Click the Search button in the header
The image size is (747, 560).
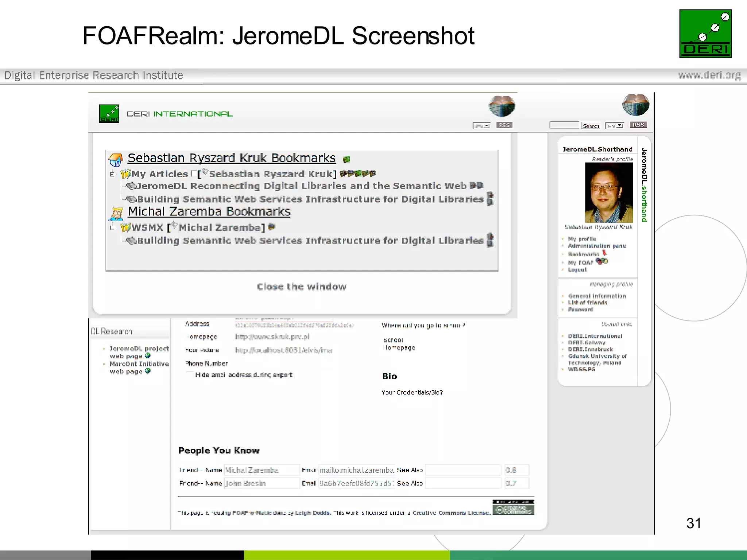591,126
